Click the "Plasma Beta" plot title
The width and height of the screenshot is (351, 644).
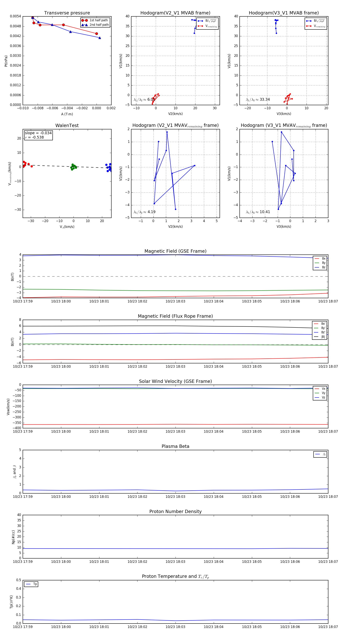175,446
